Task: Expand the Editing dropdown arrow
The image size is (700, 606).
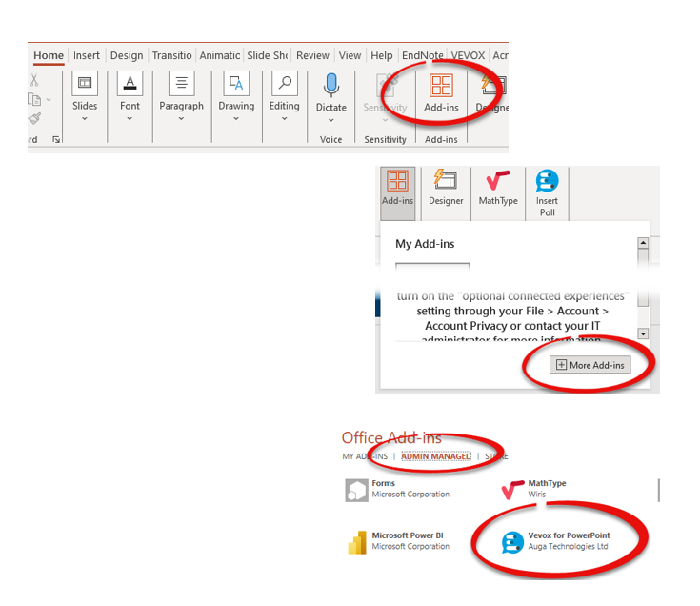Action: pos(285,119)
